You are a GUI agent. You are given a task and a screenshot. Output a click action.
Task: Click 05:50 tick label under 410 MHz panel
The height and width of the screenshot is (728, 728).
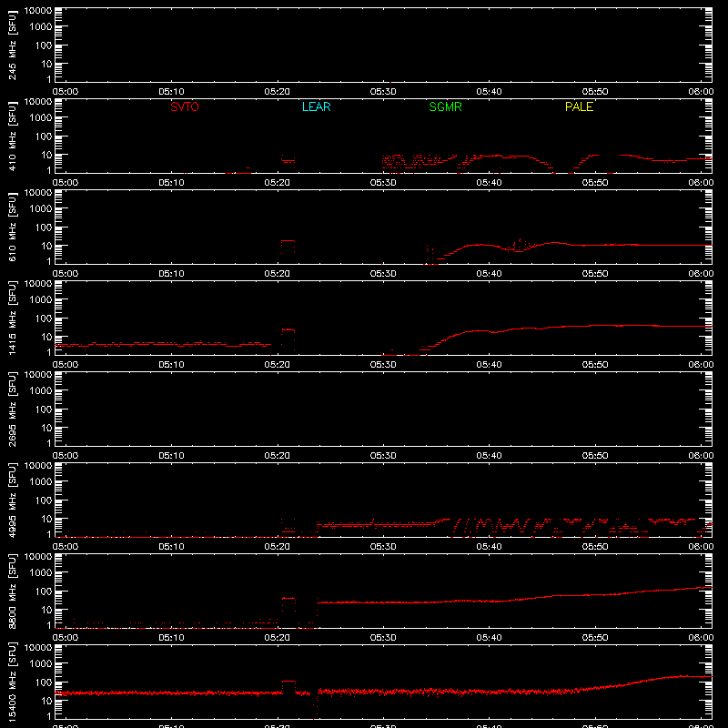pyautogui.click(x=595, y=183)
